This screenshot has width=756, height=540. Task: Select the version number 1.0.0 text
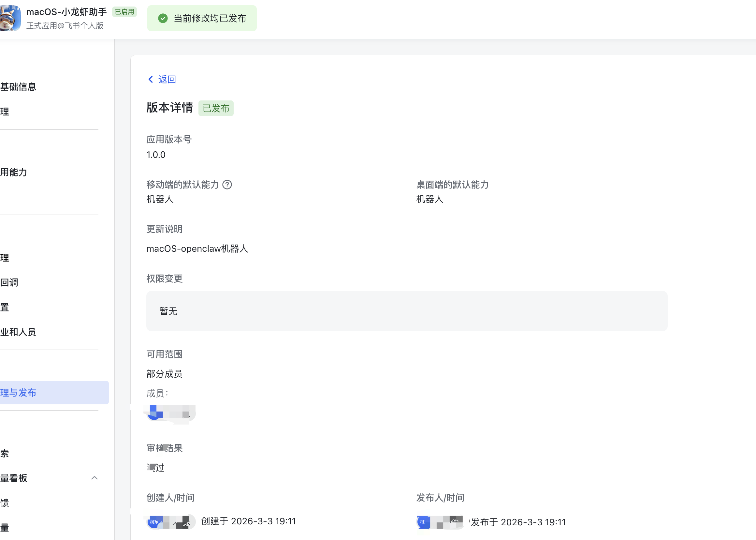pos(155,154)
